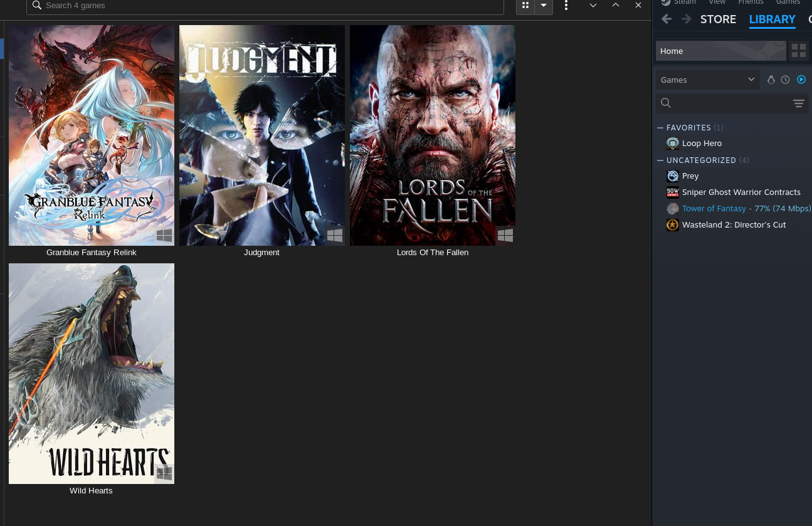Collapse the FAVORITES category

[660, 128]
